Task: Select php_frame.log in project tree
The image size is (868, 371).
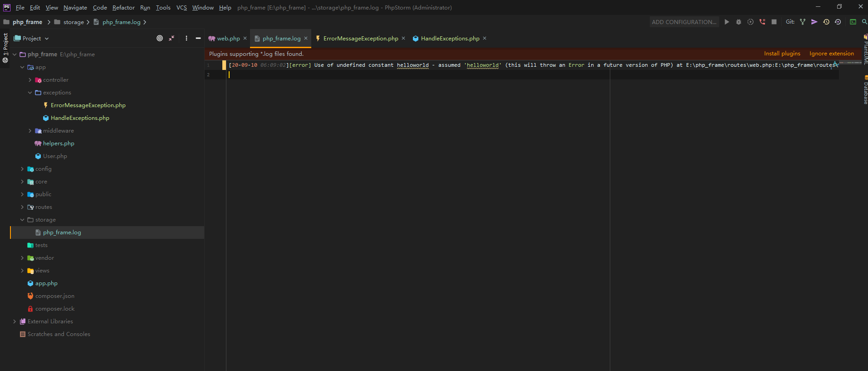Action: click(62, 232)
